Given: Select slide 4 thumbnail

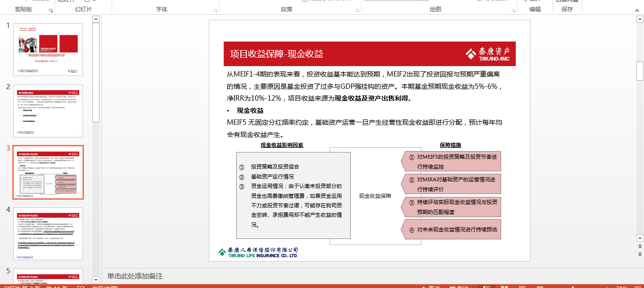Looking at the screenshot, I should (x=48, y=234).
